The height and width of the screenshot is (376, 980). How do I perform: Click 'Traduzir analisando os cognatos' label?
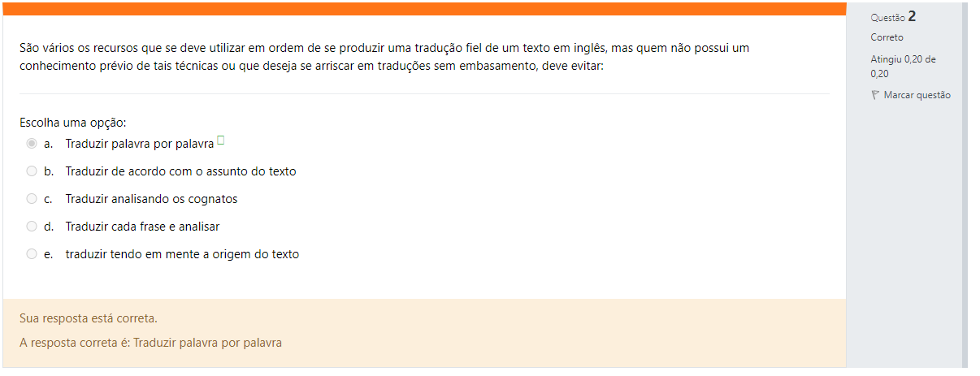(x=151, y=199)
